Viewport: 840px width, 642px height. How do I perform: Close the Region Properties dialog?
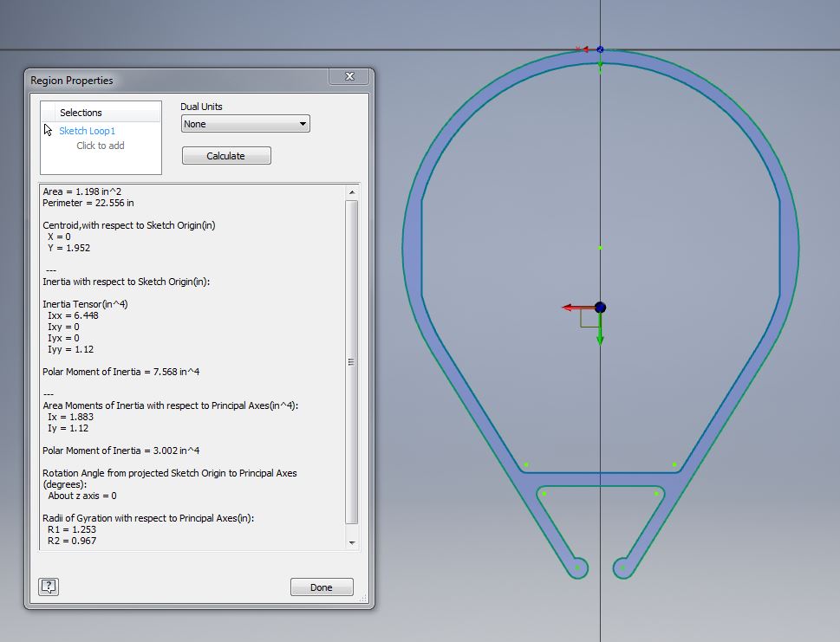[349, 76]
